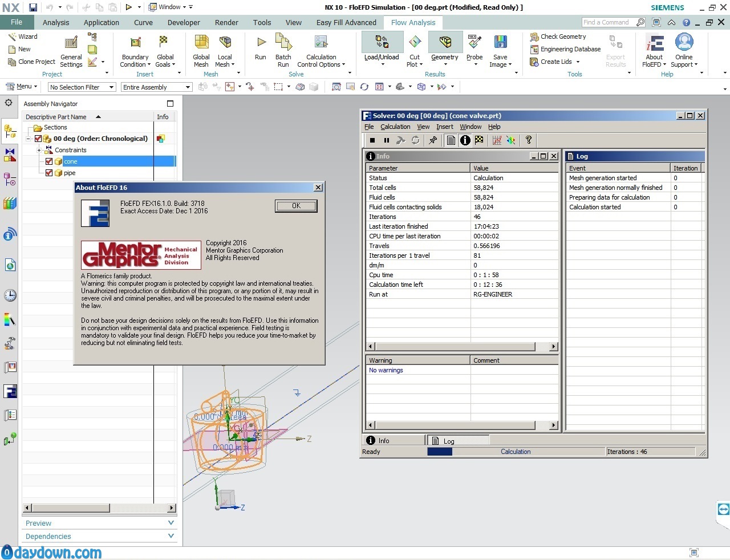Expand the Dependencies section

click(100, 536)
